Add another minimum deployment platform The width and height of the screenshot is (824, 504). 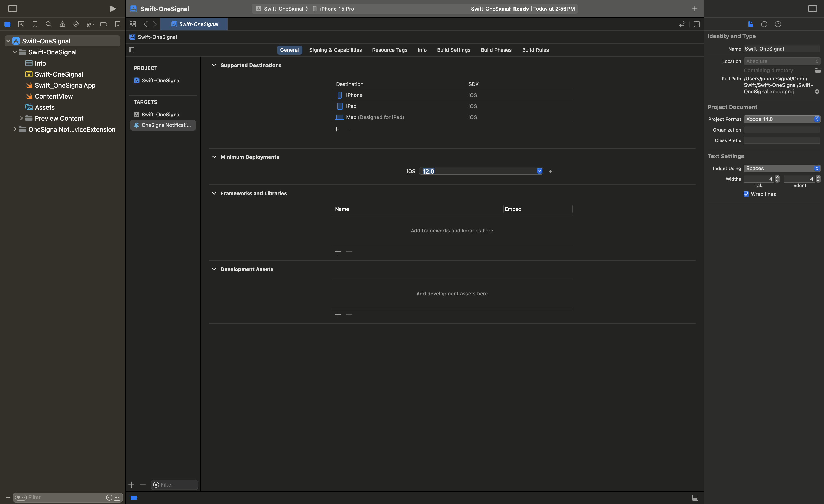coord(550,171)
